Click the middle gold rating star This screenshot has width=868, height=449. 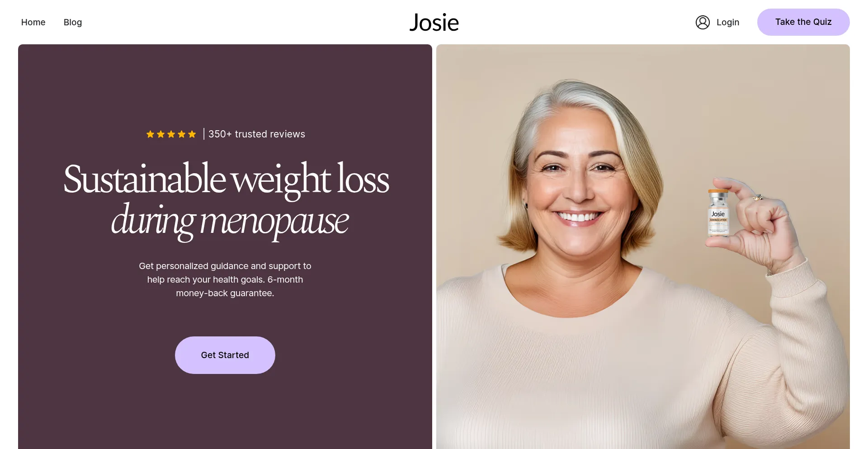(171, 134)
